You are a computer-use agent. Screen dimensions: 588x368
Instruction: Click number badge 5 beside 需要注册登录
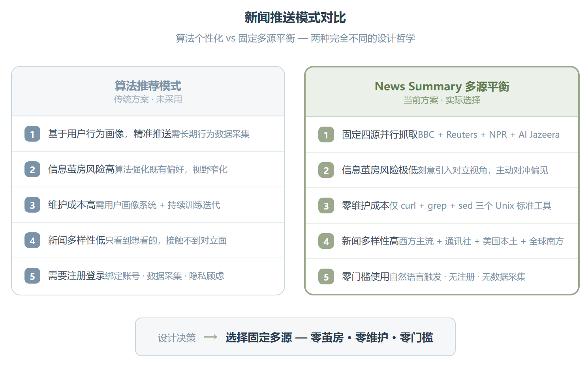tap(32, 276)
